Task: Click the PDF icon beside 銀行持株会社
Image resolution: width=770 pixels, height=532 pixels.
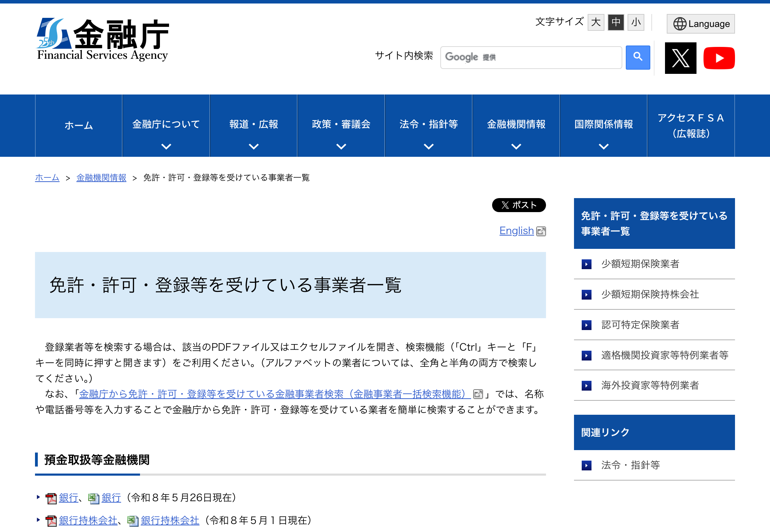Action: pos(51,521)
